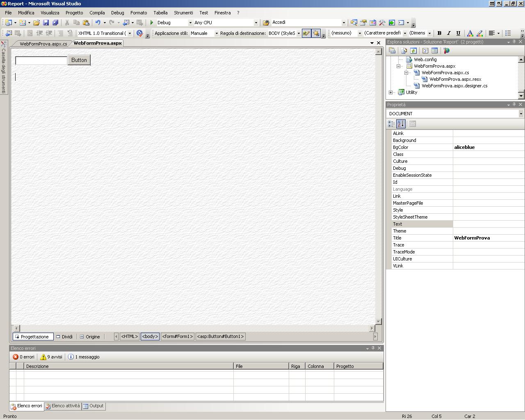
Task: Switch to Origine source view
Action: pyautogui.click(x=90, y=337)
